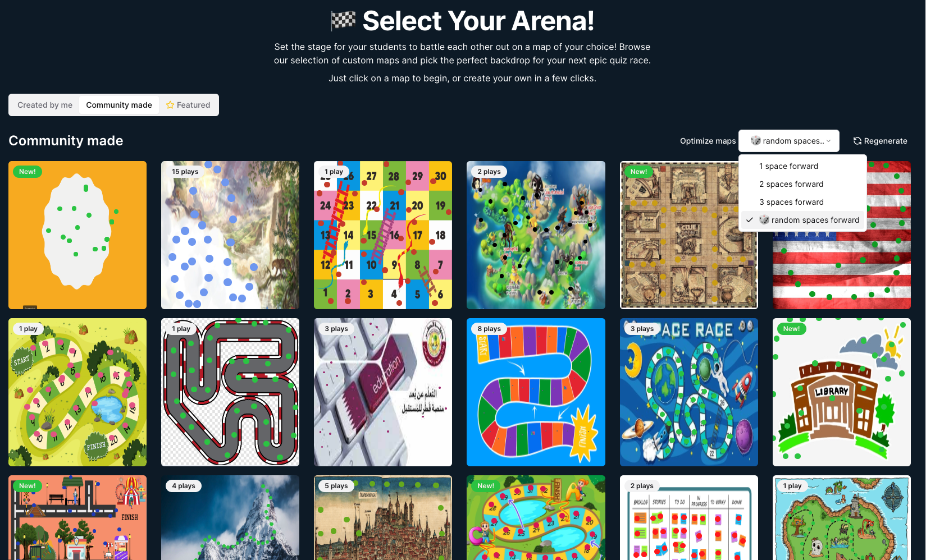Click the dice icon in Optimize maps dropdown
This screenshot has width=926, height=560.
tap(756, 141)
